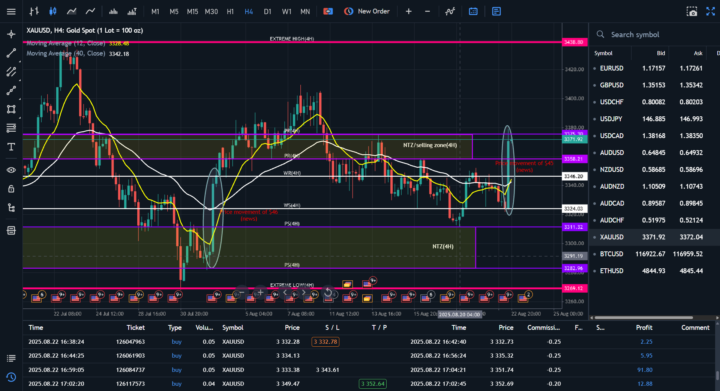The height and width of the screenshot is (391, 720).
Task: Sort history by Ticket column header
Action: pyautogui.click(x=135, y=327)
